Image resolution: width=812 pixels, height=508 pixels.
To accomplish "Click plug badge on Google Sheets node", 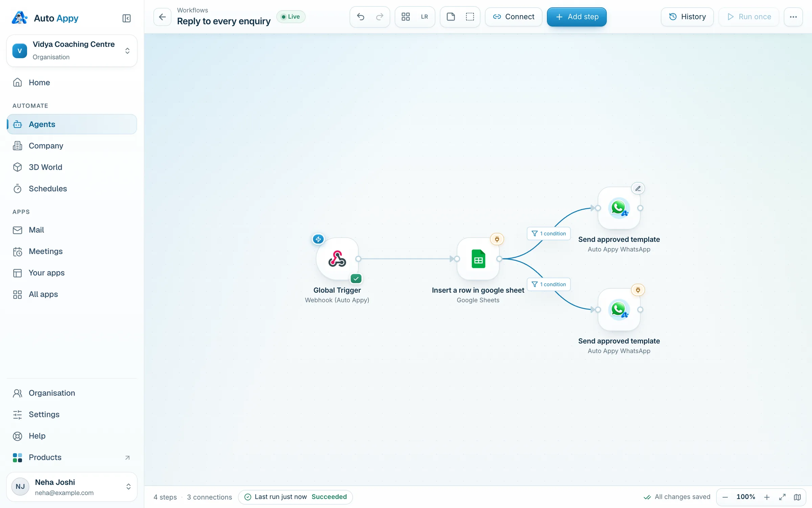I will point(497,239).
